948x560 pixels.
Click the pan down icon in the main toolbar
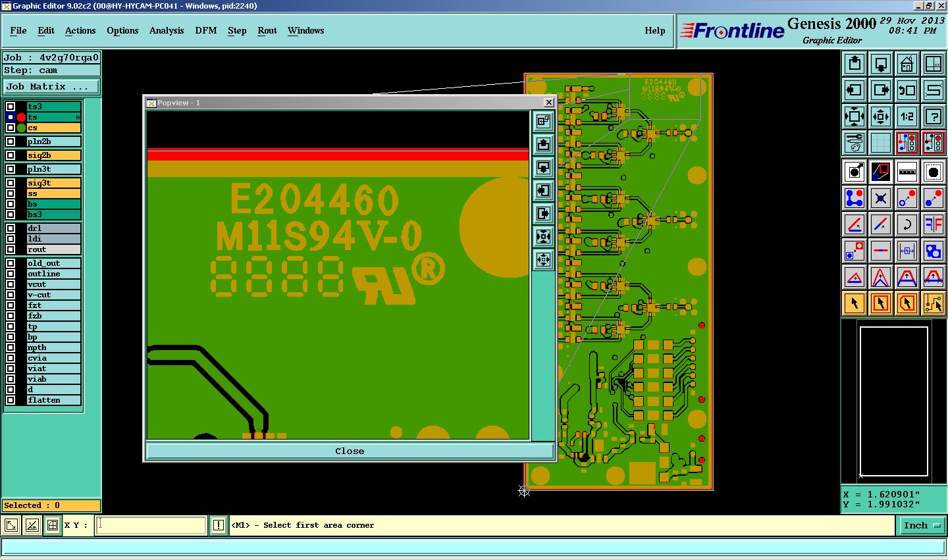[x=881, y=64]
